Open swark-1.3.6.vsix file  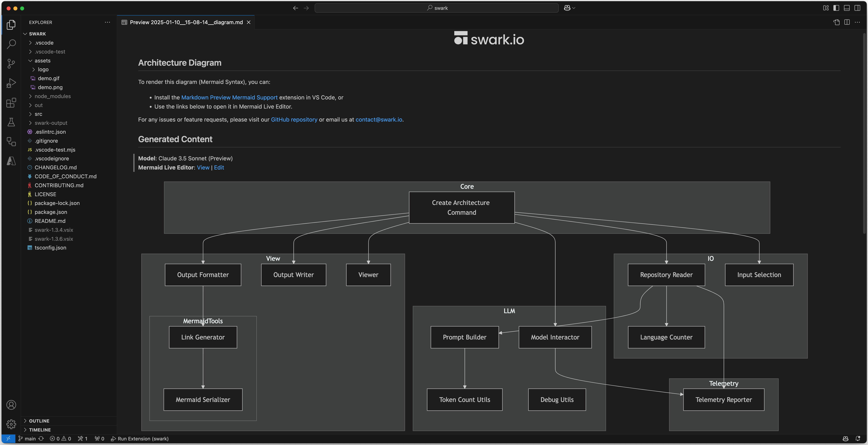tap(69, 239)
